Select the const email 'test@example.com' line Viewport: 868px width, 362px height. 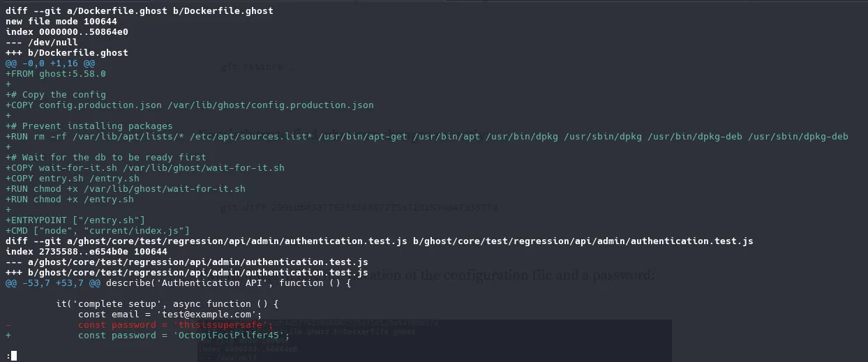click(170, 315)
